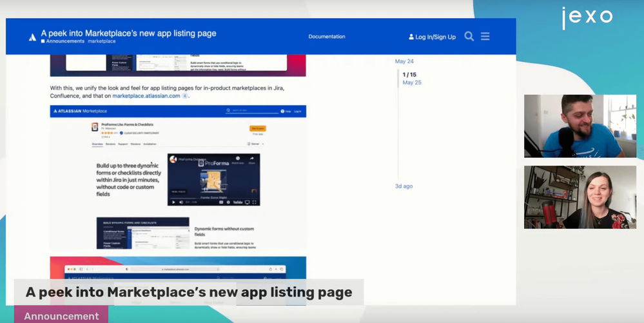This screenshot has height=323, width=644.
Task: Open the Documentation link
Action: tap(327, 37)
